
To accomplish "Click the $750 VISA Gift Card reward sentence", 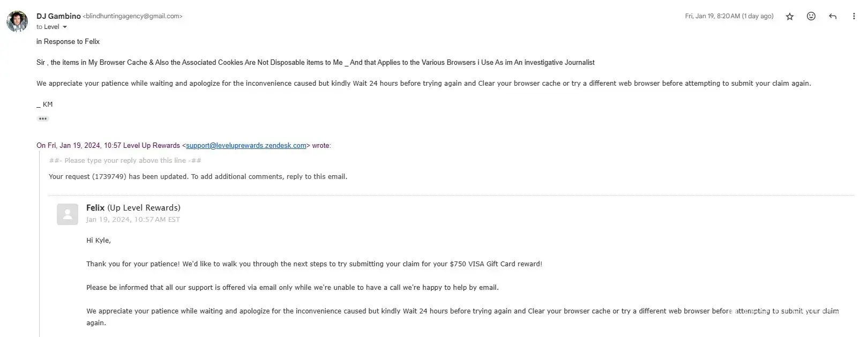I will (314, 264).
